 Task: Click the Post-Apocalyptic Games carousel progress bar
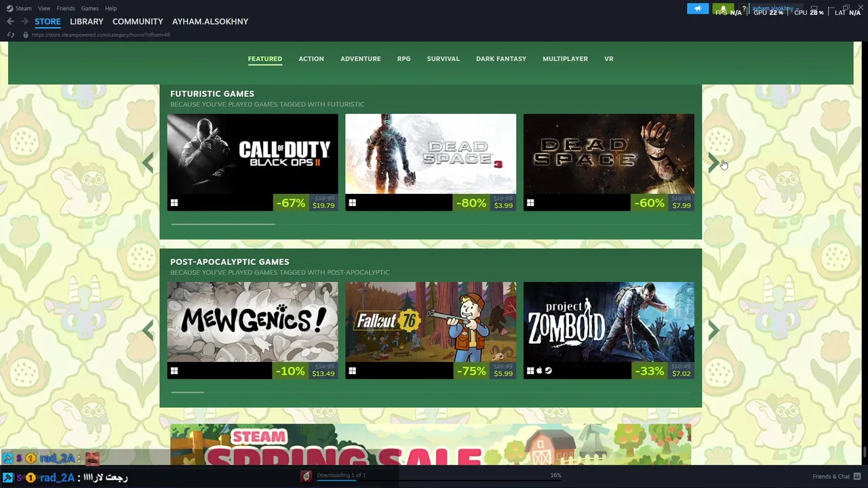click(x=431, y=392)
